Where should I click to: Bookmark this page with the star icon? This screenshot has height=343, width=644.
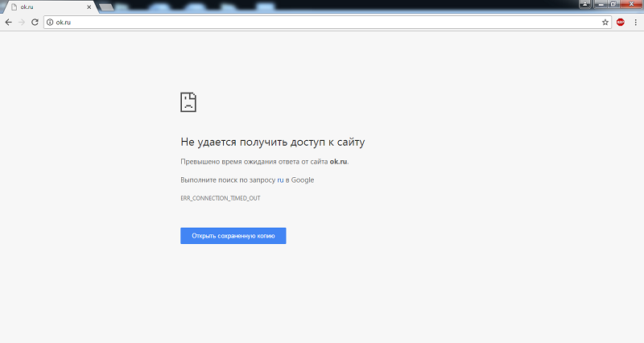point(605,23)
